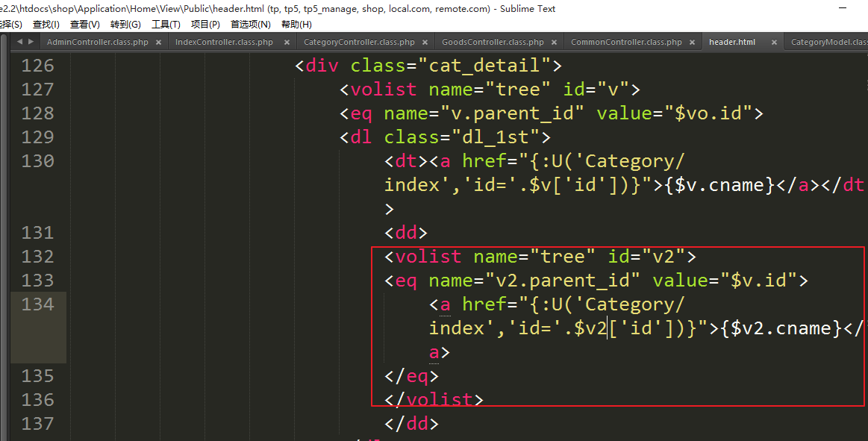
Task: Open the 转到(G) menu
Action: click(x=125, y=25)
